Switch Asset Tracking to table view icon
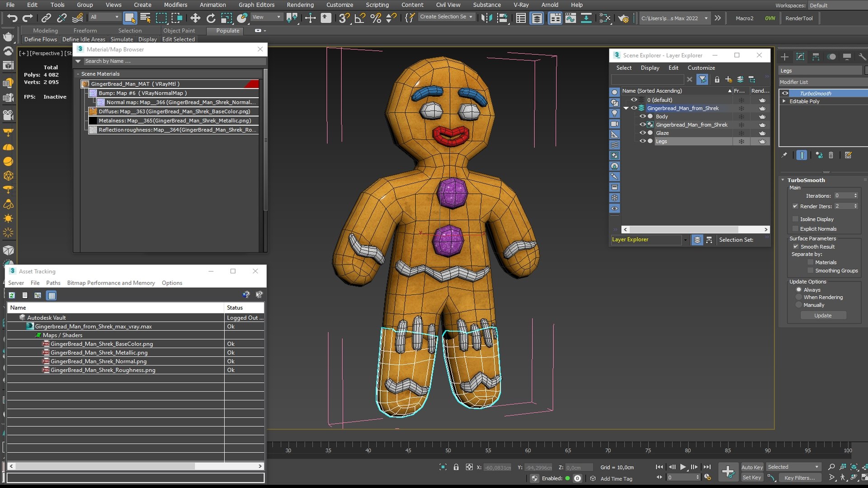Screen dimensions: 868x488 [x=52, y=296]
